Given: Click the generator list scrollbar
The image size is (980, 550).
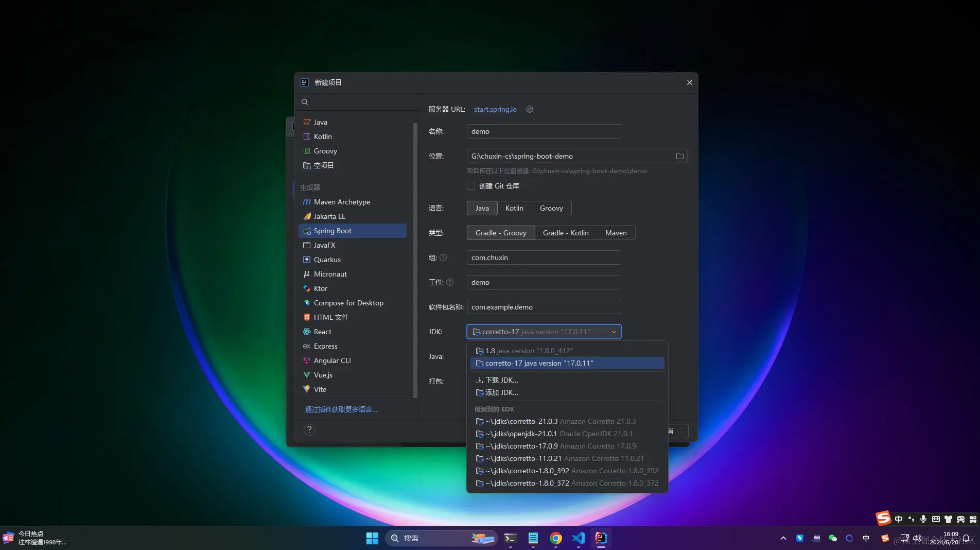Looking at the screenshot, I should pyautogui.click(x=415, y=260).
